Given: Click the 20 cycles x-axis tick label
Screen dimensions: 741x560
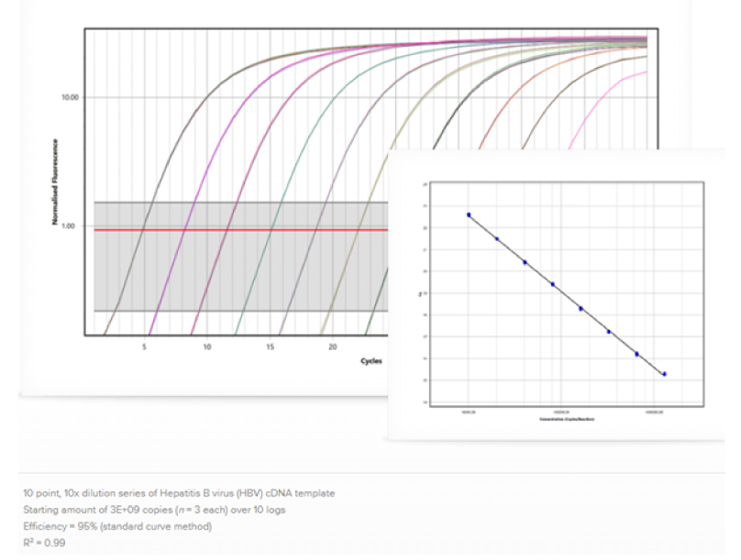Looking at the screenshot, I should click(333, 346).
